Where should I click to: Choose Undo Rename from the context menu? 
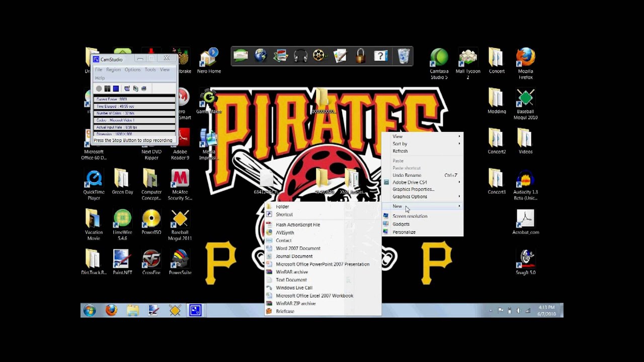422,175
